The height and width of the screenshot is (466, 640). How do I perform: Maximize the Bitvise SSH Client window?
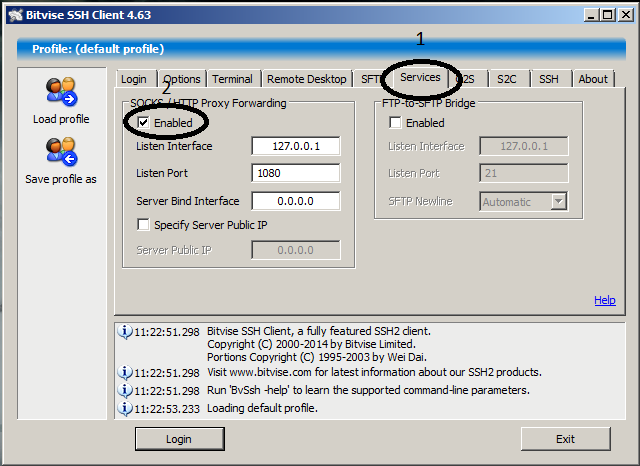(x=608, y=15)
